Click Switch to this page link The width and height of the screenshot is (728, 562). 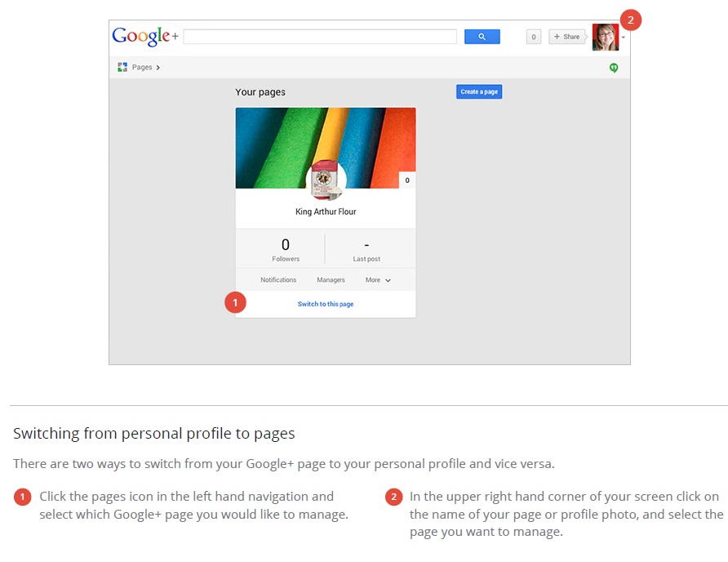tap(326, 304)
